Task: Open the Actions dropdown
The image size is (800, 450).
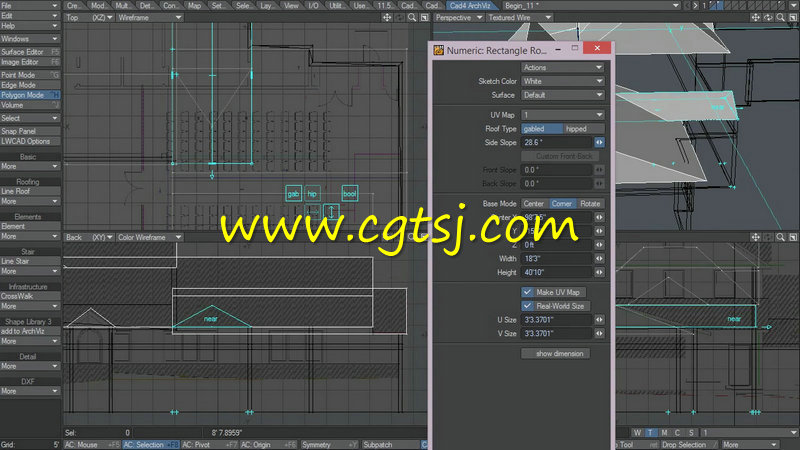Action: pyautogui.click(x=563, y=67)
